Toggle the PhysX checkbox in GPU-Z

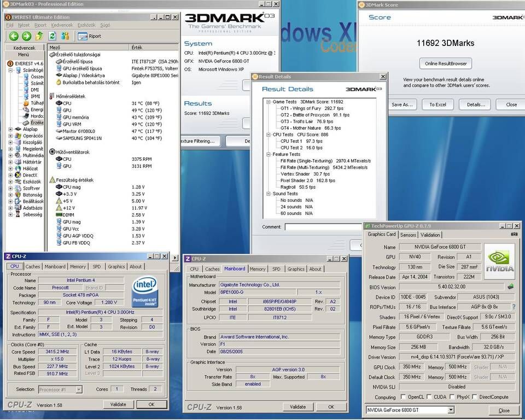point(452,397)
